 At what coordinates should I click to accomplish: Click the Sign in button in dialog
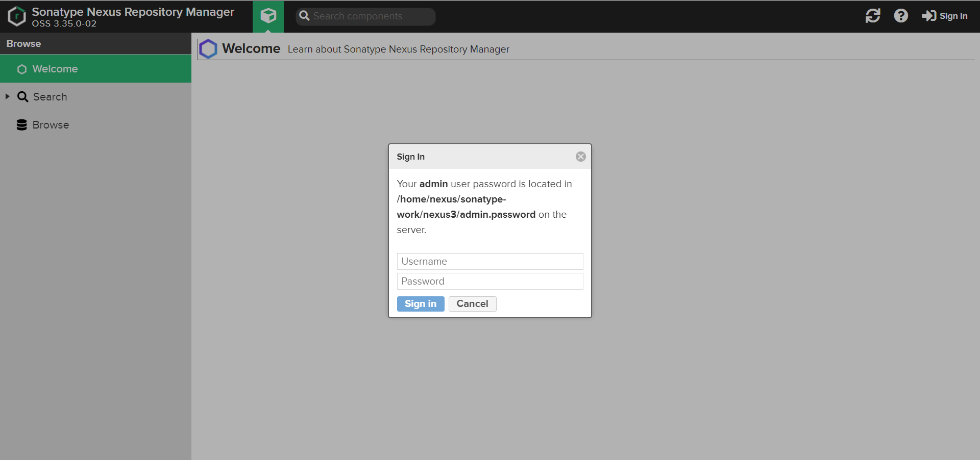pyautogui.click(x=421, y=304)
